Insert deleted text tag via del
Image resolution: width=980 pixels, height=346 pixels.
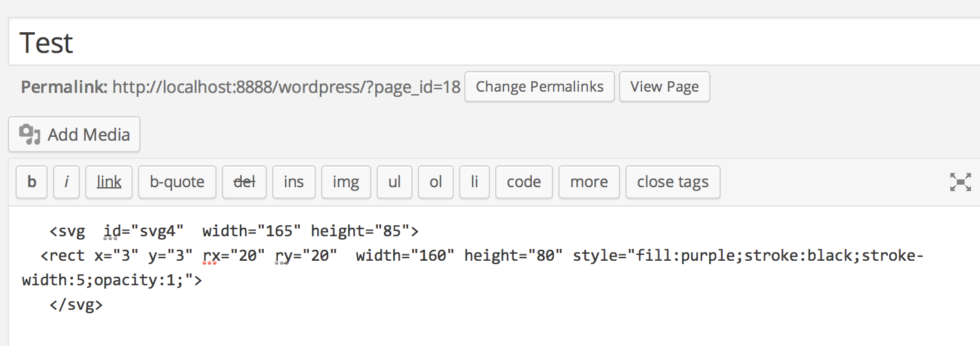point(244,182)
